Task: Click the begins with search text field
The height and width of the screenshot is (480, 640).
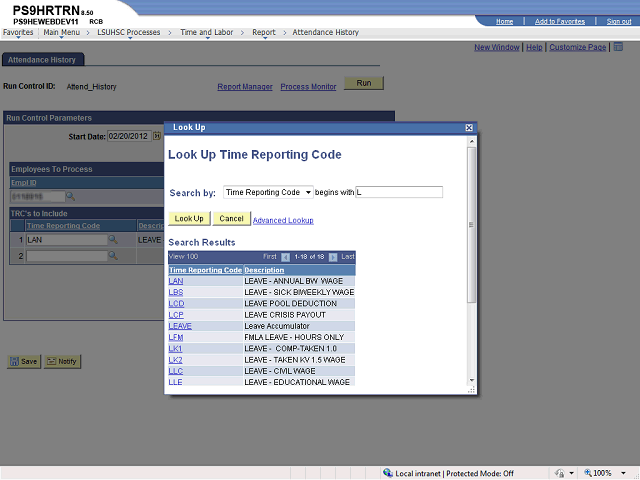Action: click(399, 192)
